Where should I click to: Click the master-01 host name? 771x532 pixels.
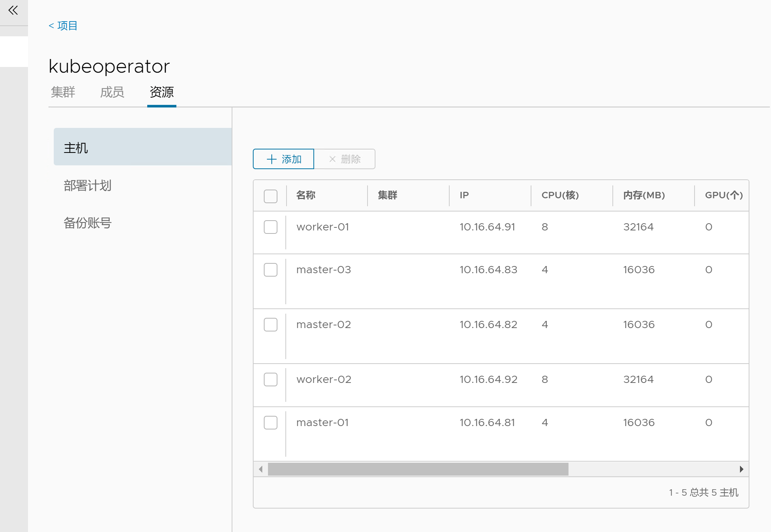click(322, 423)
